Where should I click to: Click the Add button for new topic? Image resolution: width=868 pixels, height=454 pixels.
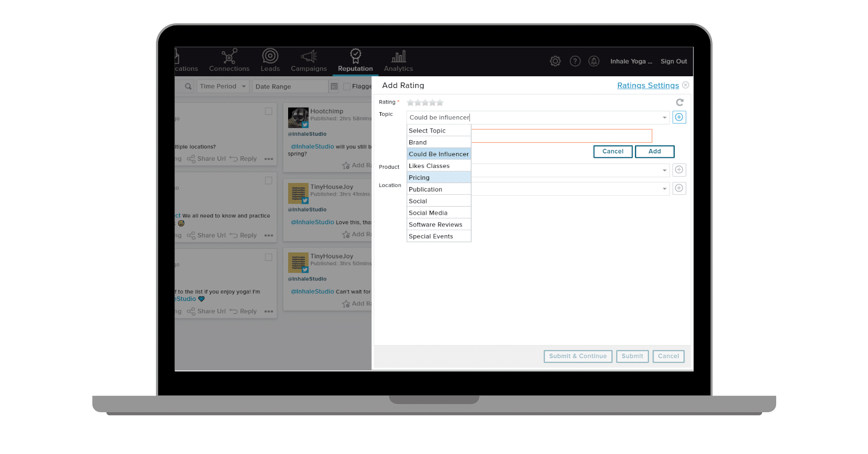click(654, 152)
